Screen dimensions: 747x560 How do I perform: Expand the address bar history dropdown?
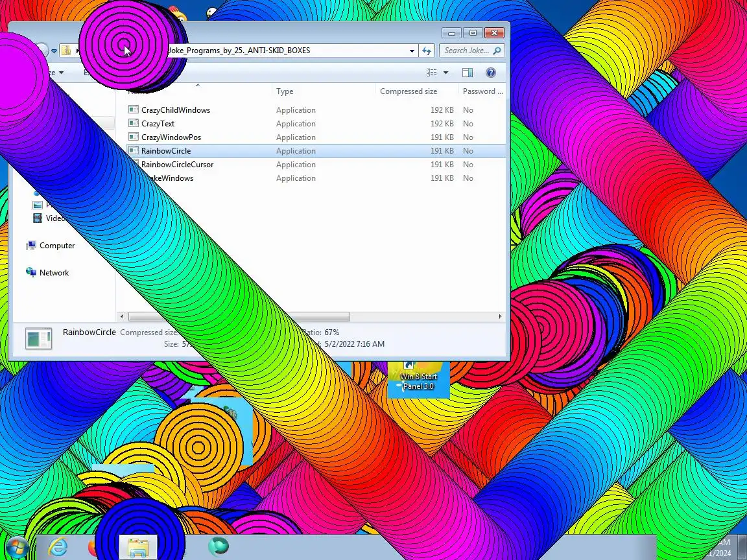412,51
